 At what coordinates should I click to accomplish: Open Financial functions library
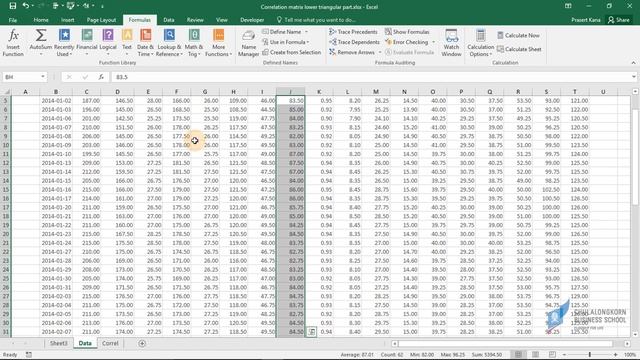tap(87, 42)
